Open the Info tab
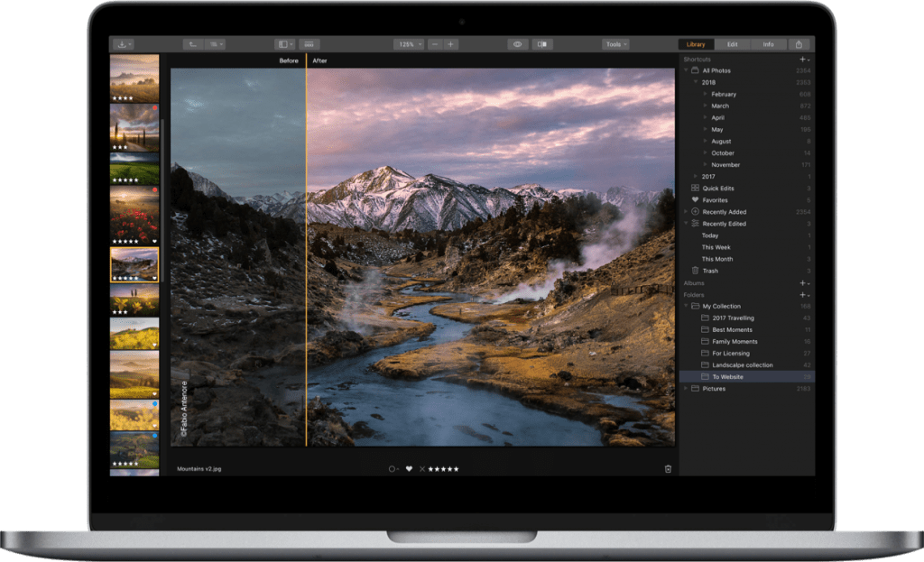This screenshot has height=562, width=924. tap(768, 44)
